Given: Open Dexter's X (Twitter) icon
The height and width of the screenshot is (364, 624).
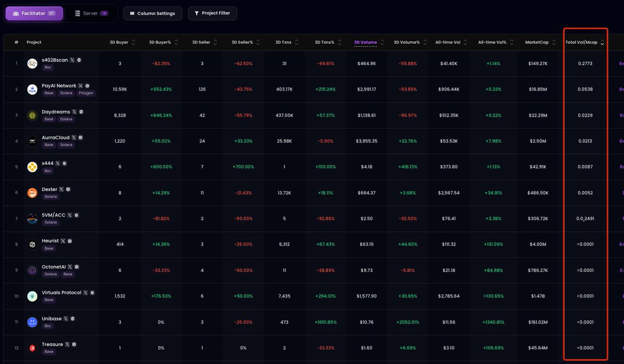Looking at the screenshot, I should tap(61, 189).
